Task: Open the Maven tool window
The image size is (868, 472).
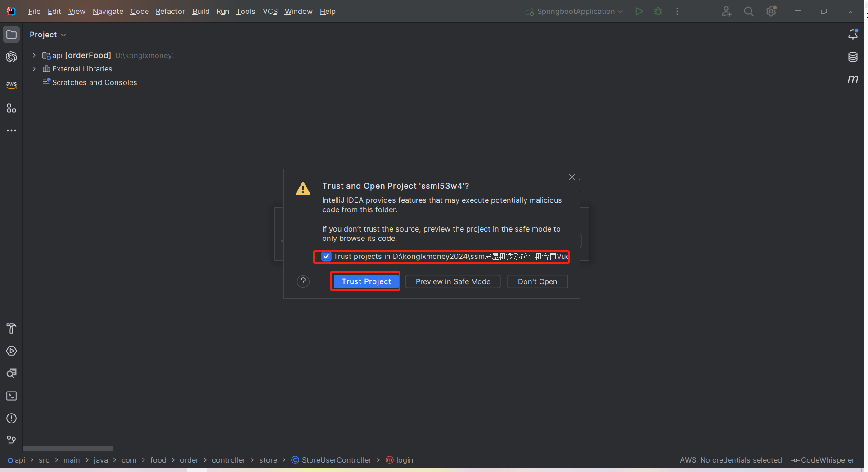Action: (x=853, y=80)
